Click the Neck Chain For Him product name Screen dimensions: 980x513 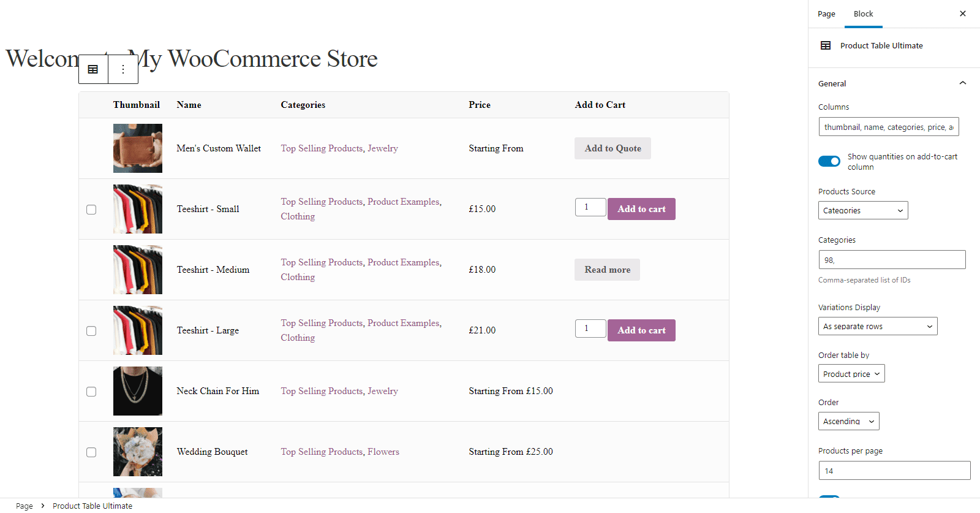click(218, 391)
